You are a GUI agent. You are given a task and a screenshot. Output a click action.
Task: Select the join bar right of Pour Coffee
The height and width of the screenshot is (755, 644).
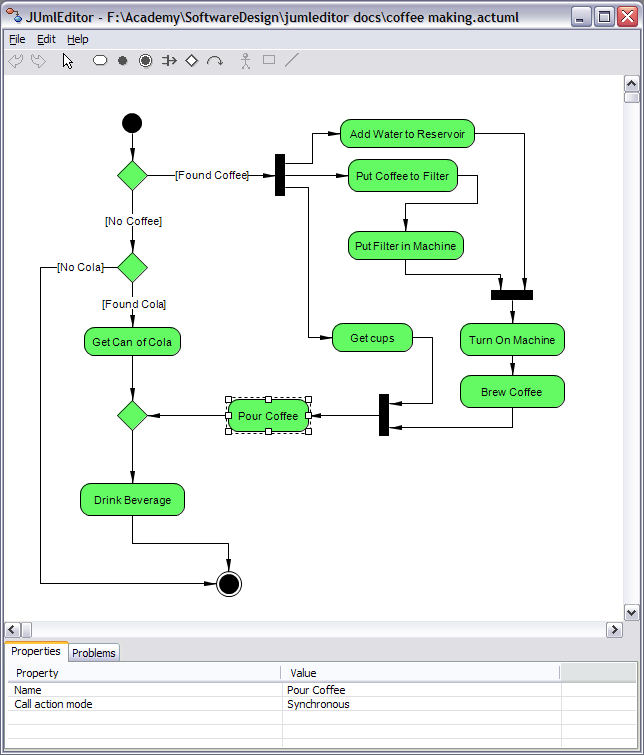(x=384, y=415)
